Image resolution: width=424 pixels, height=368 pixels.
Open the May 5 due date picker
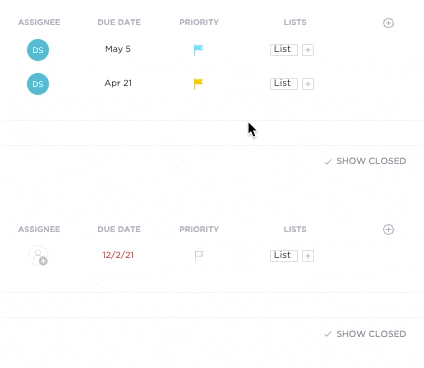tap(118, 49)
